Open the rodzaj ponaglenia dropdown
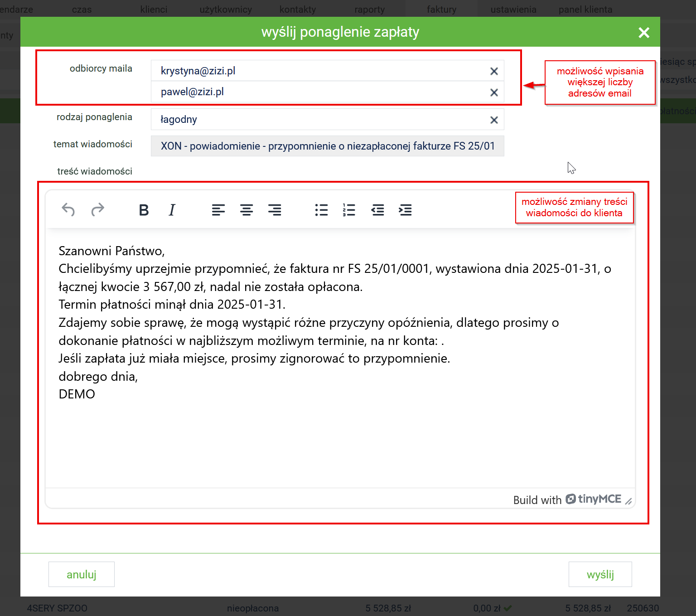The height and width of the screenshot is (616, 696). pos(317,120)
